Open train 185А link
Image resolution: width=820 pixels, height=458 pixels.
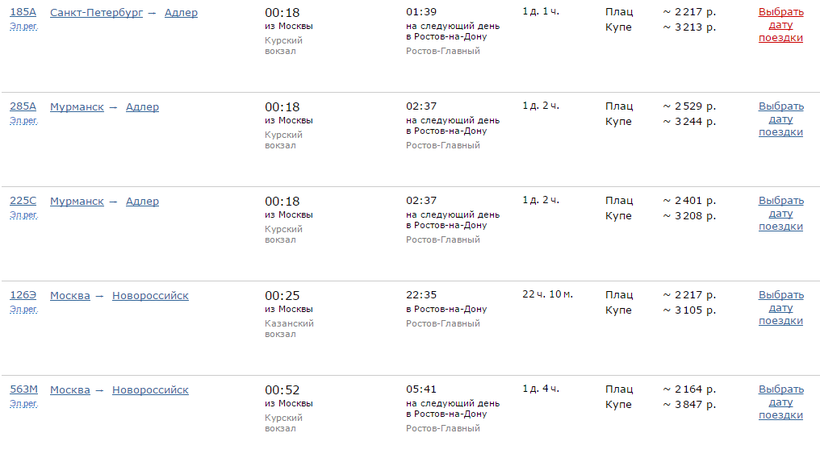pyautogui.click(x=23, y=13)
